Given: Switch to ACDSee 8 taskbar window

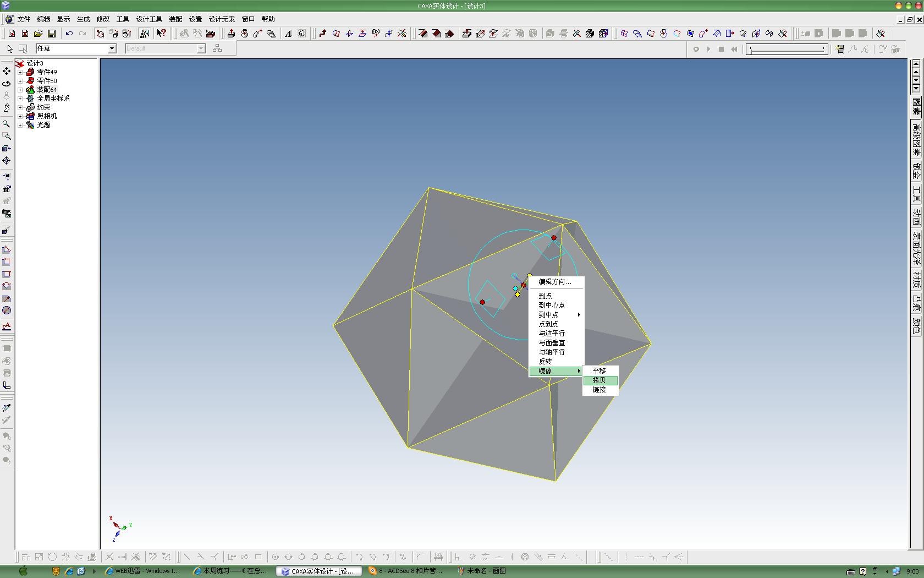Looking at the screenshot, I should click(x=407, y=571).
